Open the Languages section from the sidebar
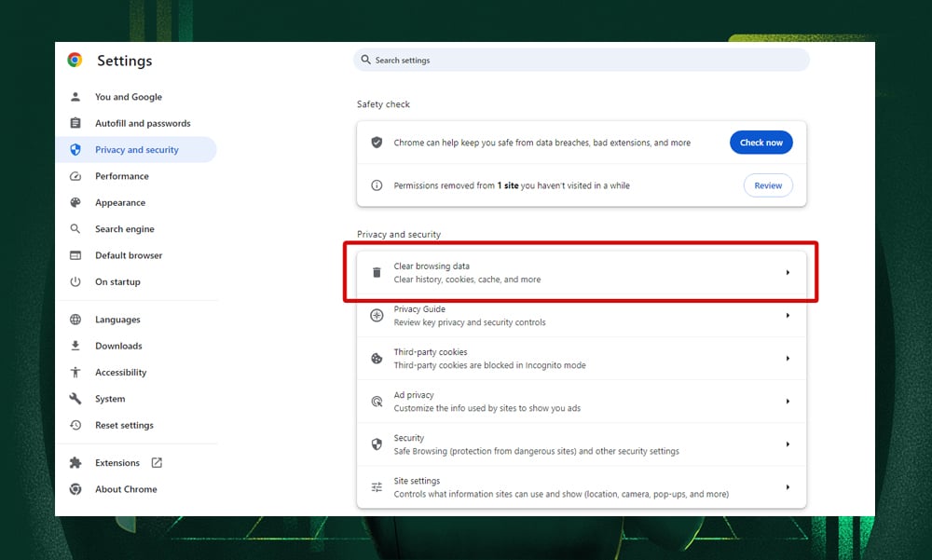Image resolution: width=932 pixels, height=560 pixels. 117,319
